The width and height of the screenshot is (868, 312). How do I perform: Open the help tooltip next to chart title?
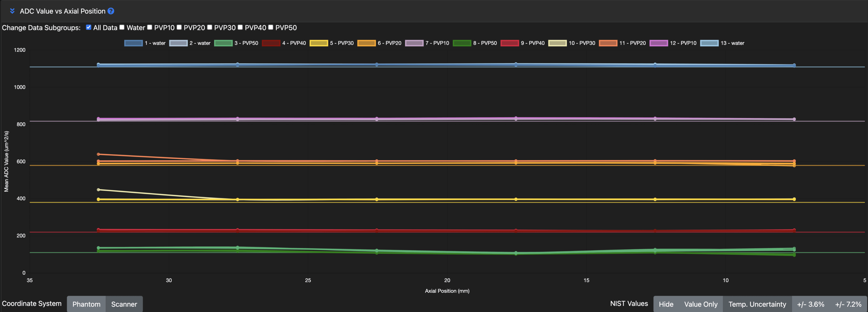(111, 11)
